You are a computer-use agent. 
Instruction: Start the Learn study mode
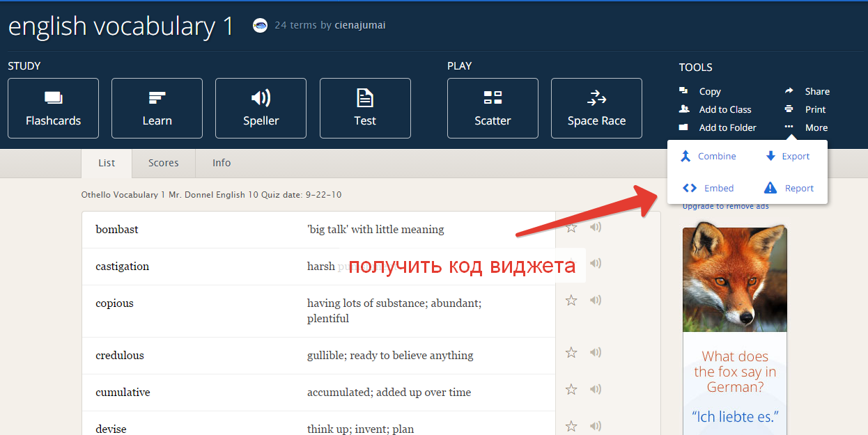pos(157,108)
